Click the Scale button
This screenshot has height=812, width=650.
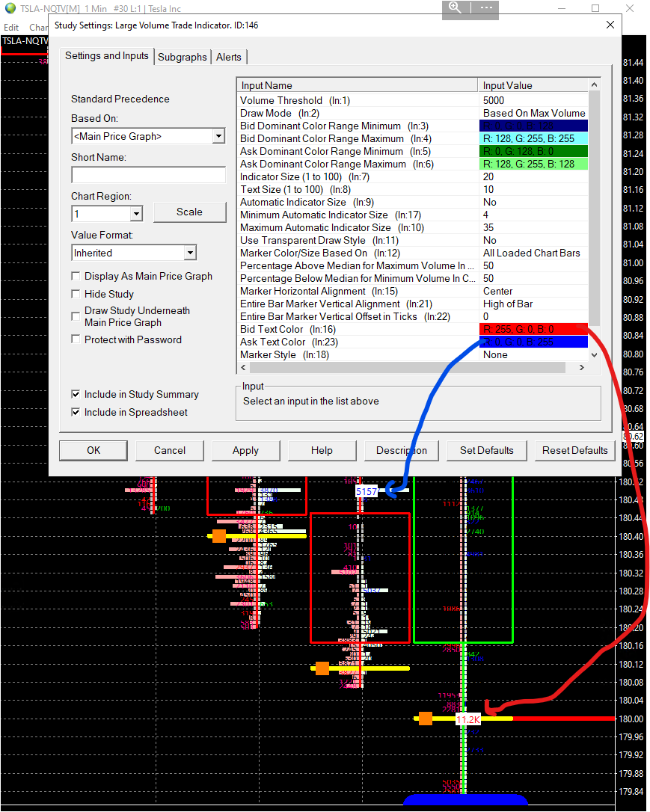click(189, 212)
